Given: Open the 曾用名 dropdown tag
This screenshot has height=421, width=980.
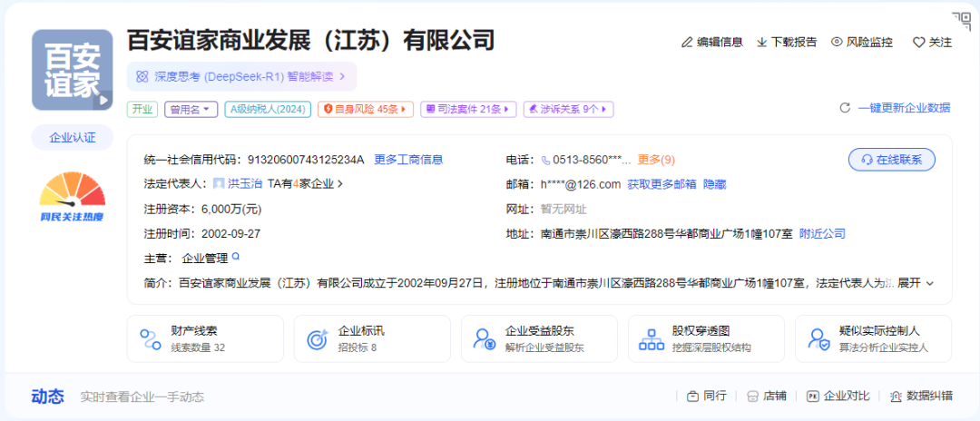Looking at the screenshot, I should click(x=191, y=109).
